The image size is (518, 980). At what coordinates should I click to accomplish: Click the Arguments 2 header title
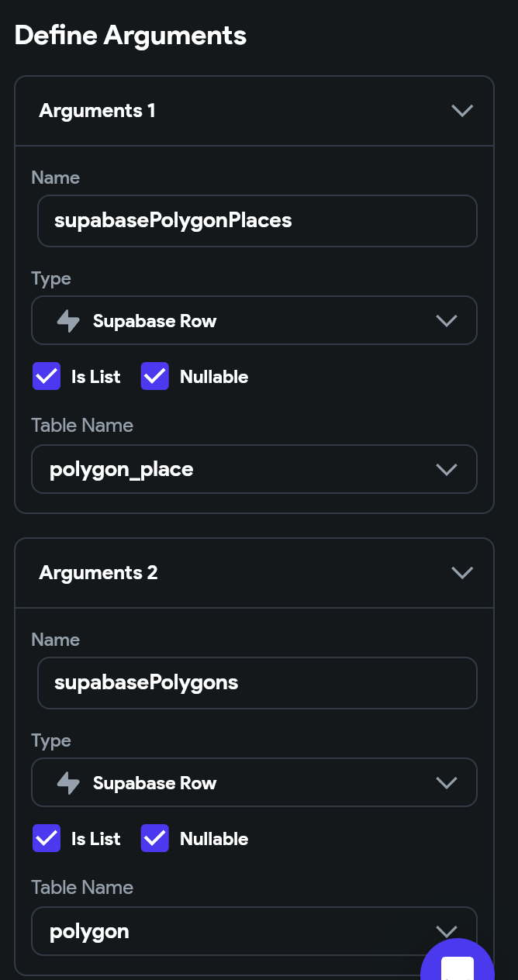point(98,573)
